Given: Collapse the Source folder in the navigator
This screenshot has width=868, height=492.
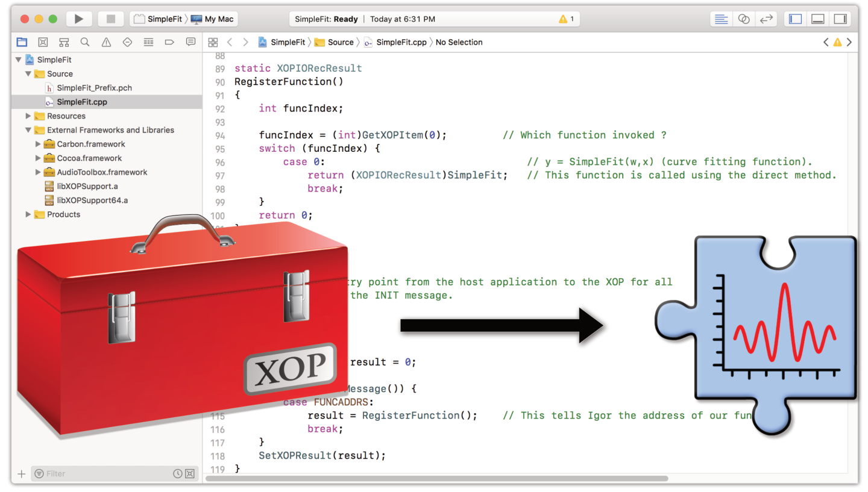Looking at the screenshot, I should pyautogui.click(x=28, y=73).
